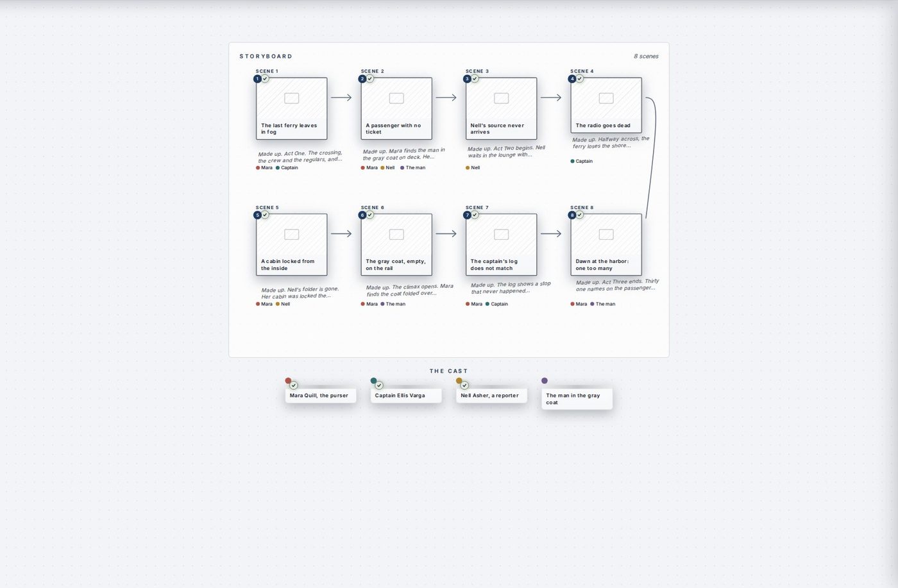Screen dimensions: 898x588
Task: Click the image placeholder icon in Scene 1
Action: pos(291,98)
